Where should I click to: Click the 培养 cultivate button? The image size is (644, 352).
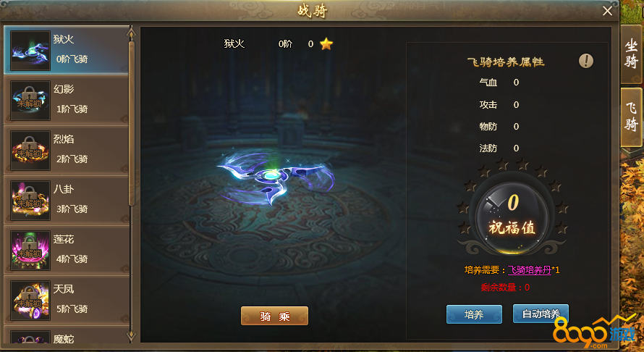(474, 314)
